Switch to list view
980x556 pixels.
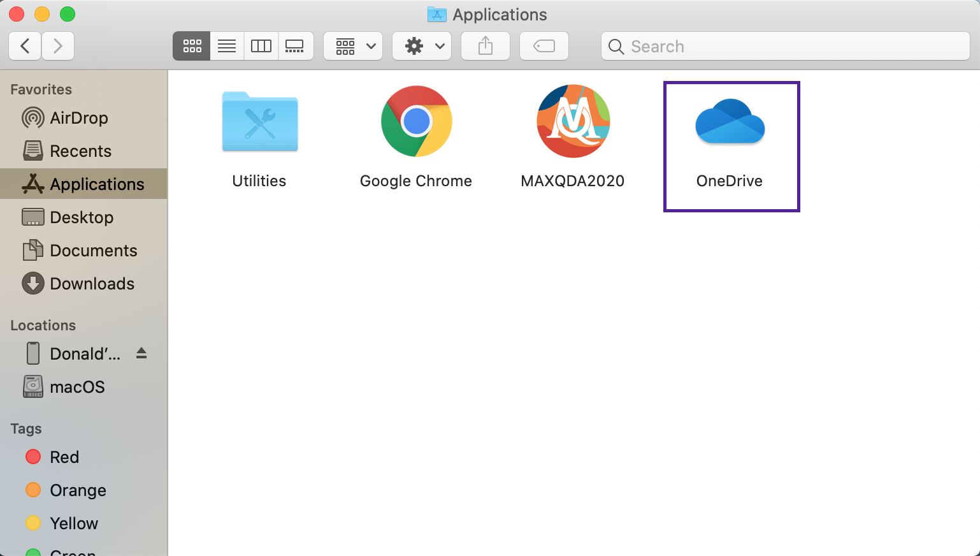[227, 46]
